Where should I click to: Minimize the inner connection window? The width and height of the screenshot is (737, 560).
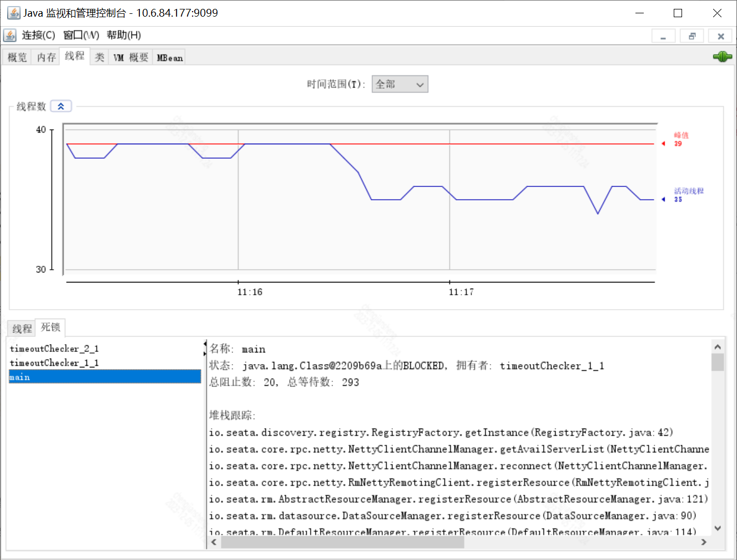[663, 36]
